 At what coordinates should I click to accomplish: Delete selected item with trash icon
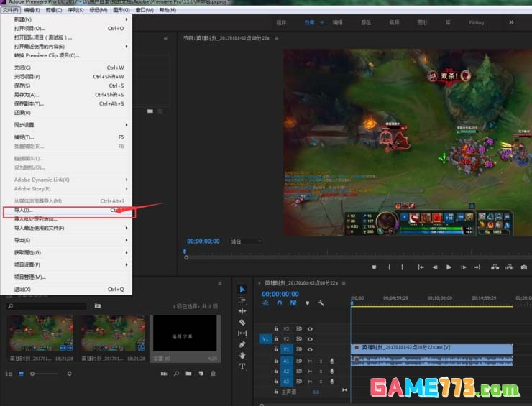click(x=213, y=374)
